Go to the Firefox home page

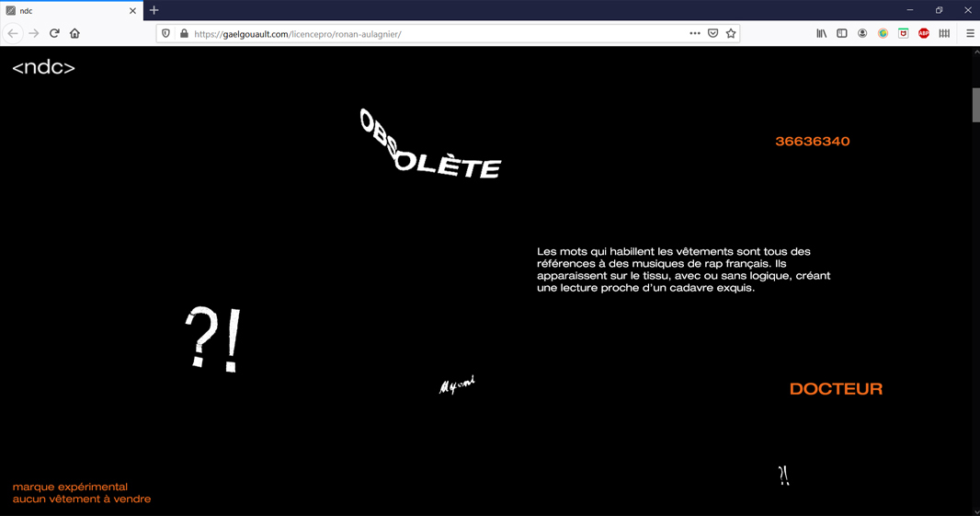tap(75, 34)
